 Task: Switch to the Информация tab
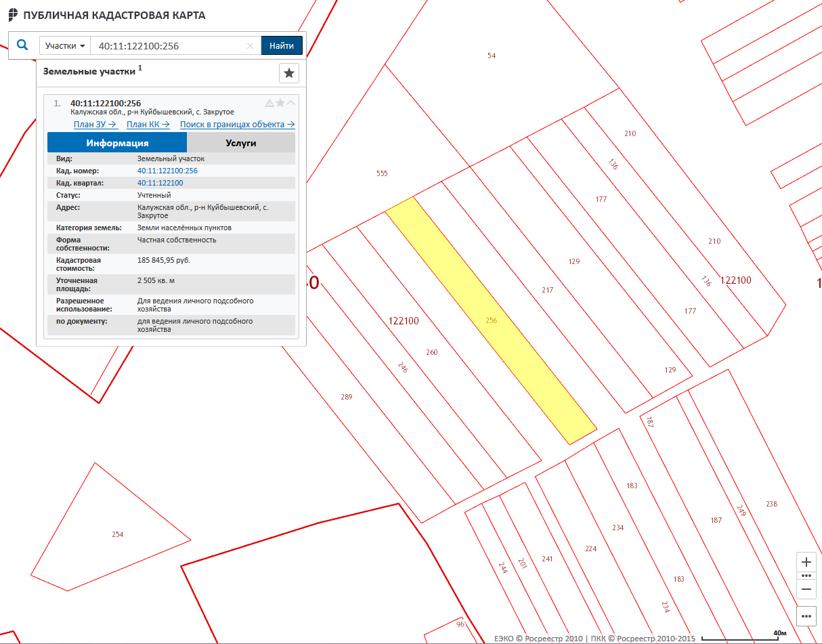tap(117, 143)
